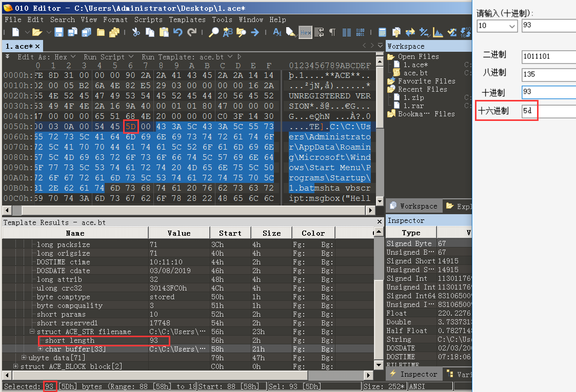
Task: Open the Histogram tool icon
Action: tap(438, 32)
